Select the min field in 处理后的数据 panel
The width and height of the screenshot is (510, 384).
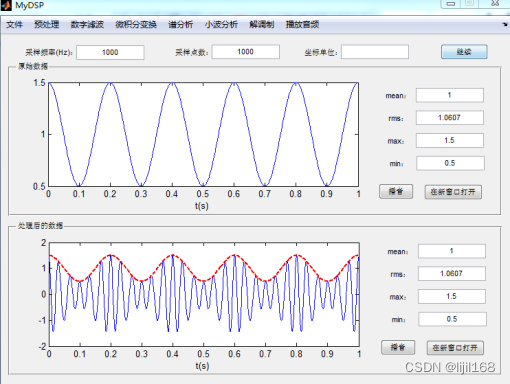point(452,319)
